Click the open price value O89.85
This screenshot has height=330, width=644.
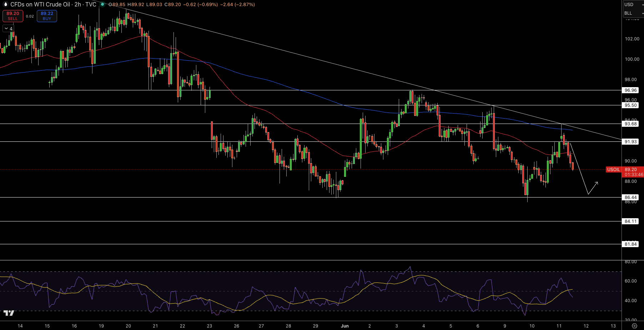pos(117,5)
